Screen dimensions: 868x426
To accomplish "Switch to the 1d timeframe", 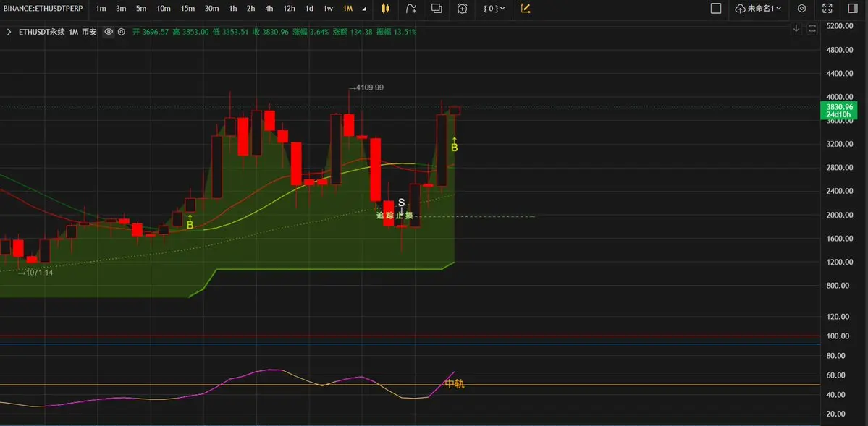I will point(309,8).
